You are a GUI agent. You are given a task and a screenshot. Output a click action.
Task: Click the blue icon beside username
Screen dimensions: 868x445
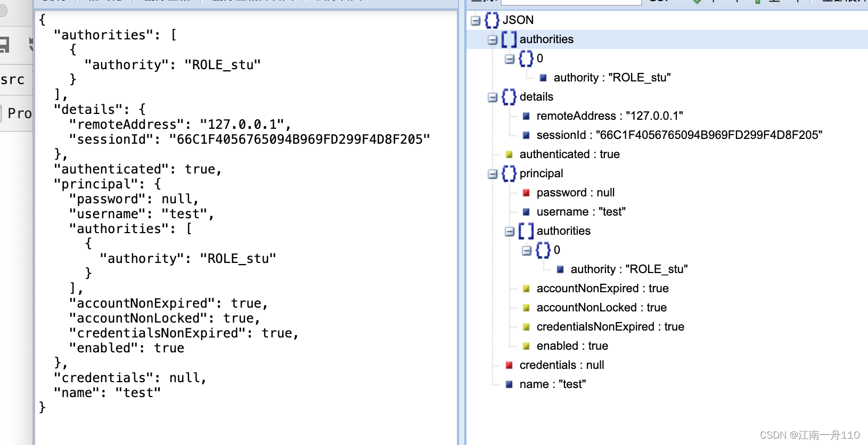coord(526,212)
